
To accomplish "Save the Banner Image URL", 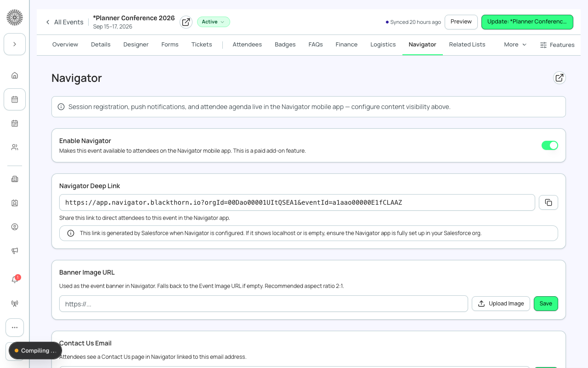I will [546, 304].
